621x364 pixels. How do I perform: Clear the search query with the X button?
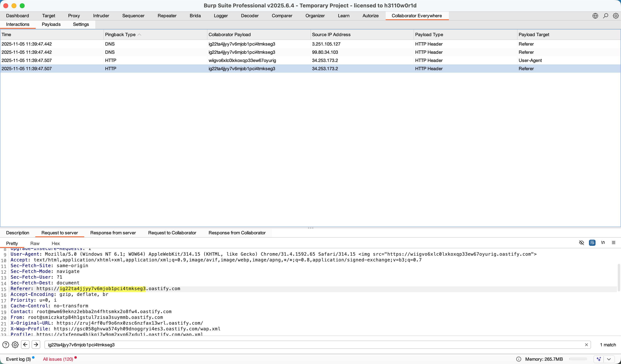click(x=587, y=345)
